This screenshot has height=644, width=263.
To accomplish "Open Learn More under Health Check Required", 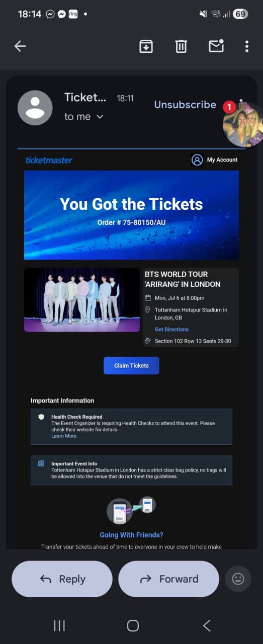I will 64,436.
